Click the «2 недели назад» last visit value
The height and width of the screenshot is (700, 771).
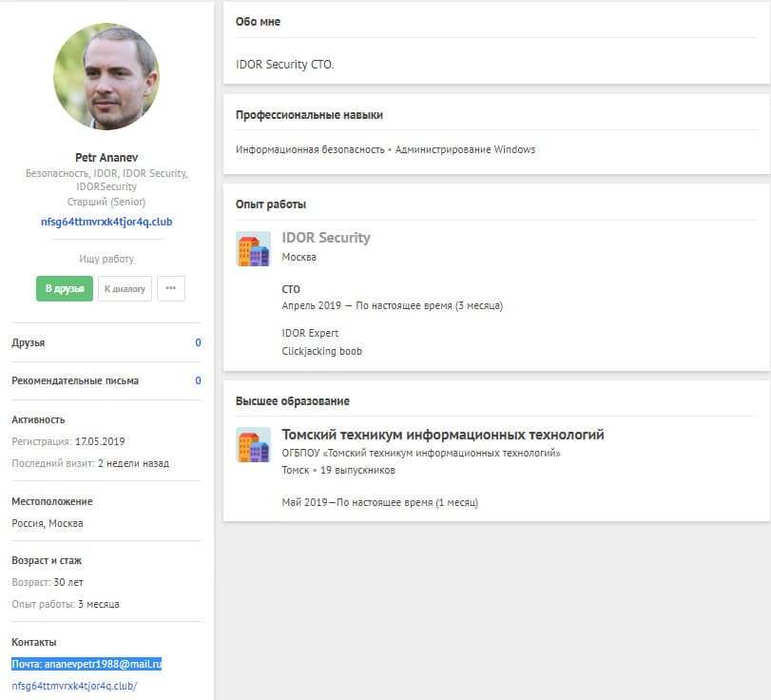[x=133, y=463]
